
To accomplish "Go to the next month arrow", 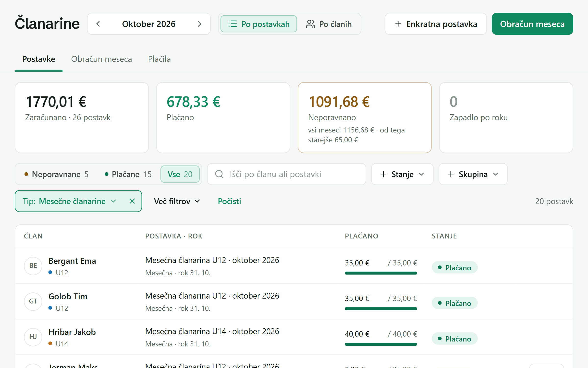I will pos(200,24).
